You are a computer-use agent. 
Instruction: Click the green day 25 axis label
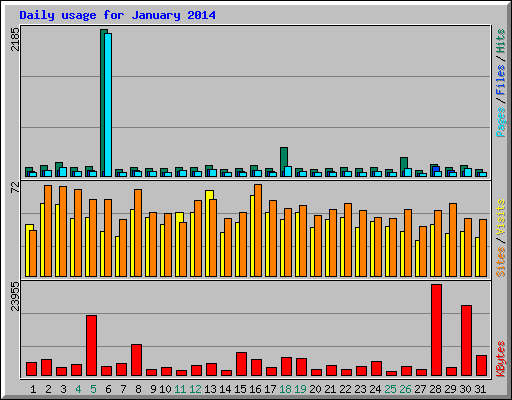click(390, 389)
